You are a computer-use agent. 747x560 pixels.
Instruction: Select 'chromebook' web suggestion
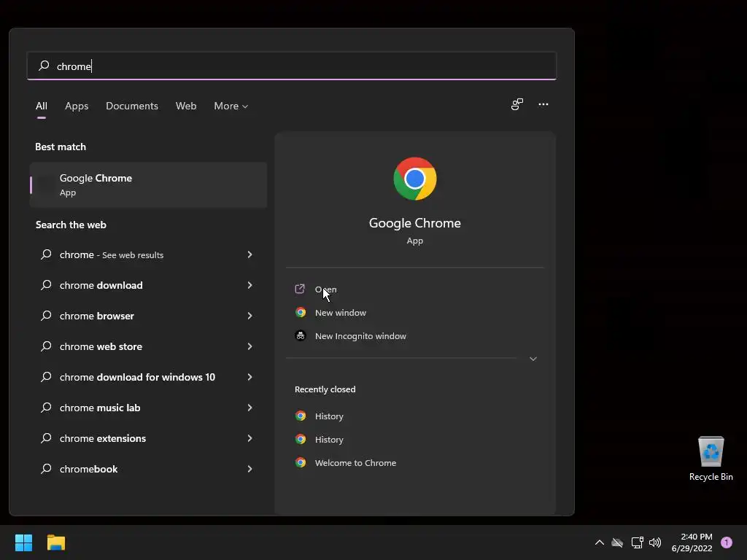tap(148, 469)
